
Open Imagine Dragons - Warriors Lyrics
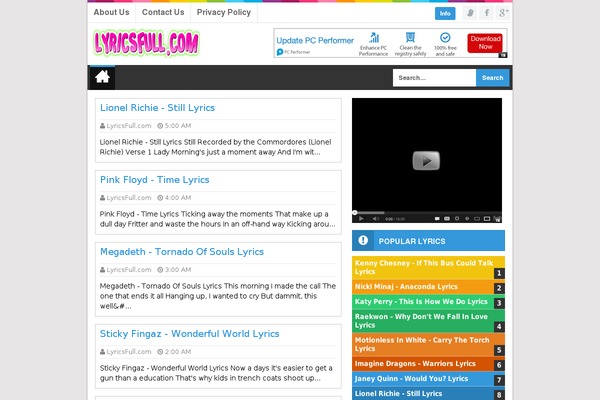click(415, 364)
